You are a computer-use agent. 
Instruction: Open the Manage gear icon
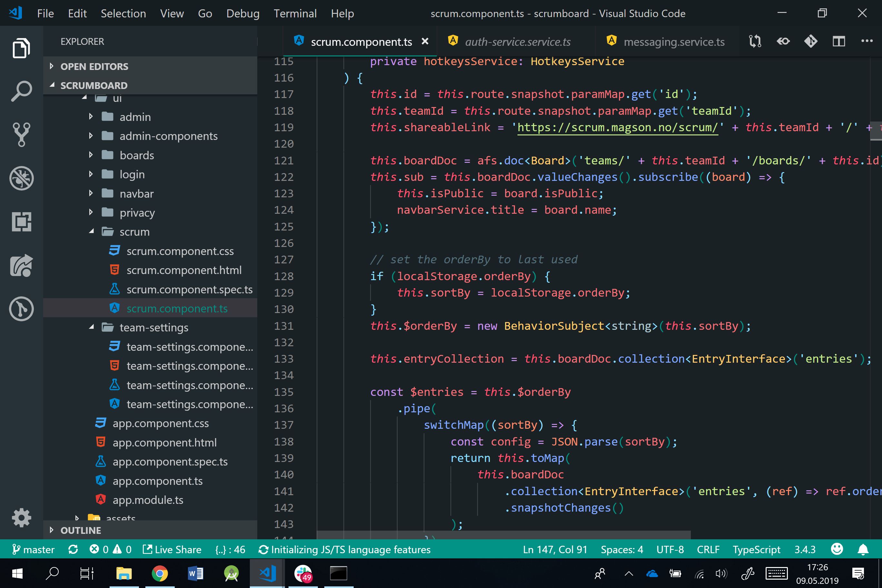(x=21, y=518)
